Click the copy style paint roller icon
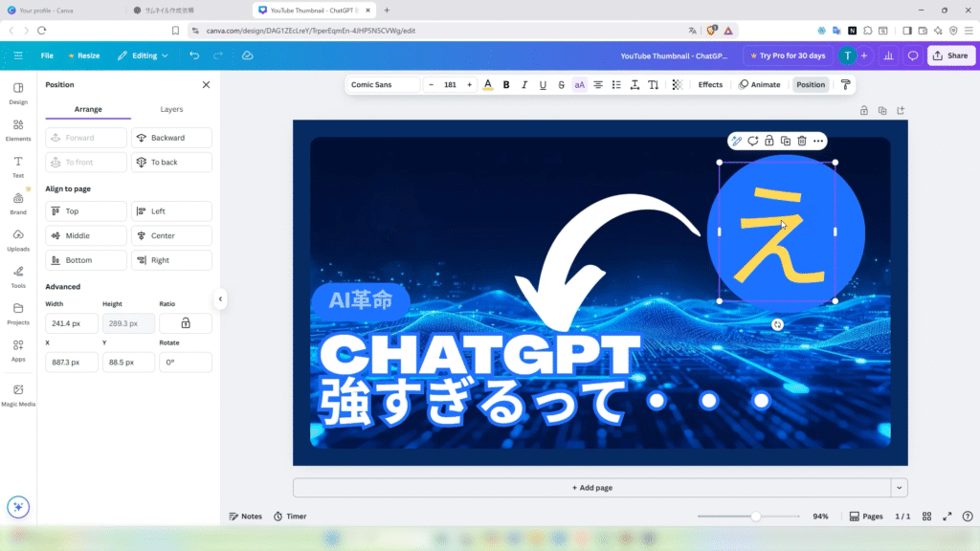The height and width of the screenshot is (551, 980). 846,84
